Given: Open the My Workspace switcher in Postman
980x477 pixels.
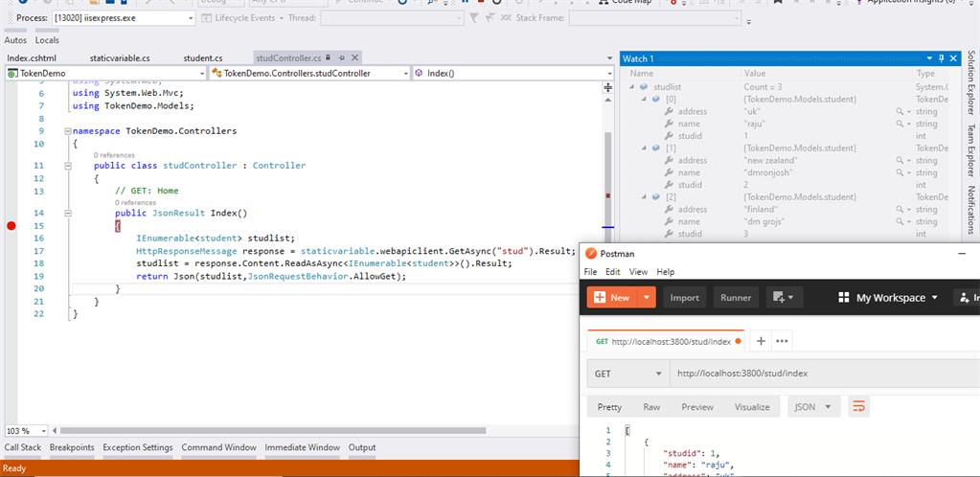Looking at the screenshot, I should point(888,298).
